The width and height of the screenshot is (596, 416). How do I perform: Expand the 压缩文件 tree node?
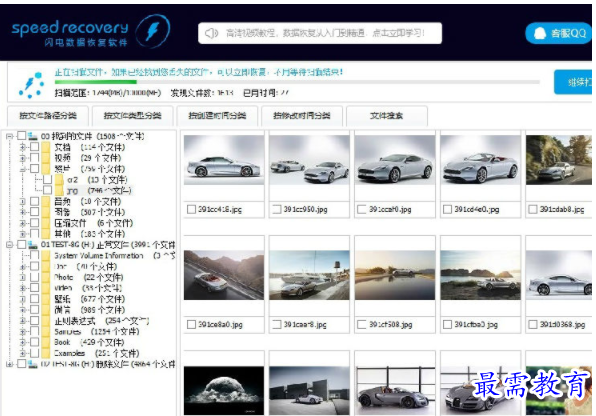point(23,223)
